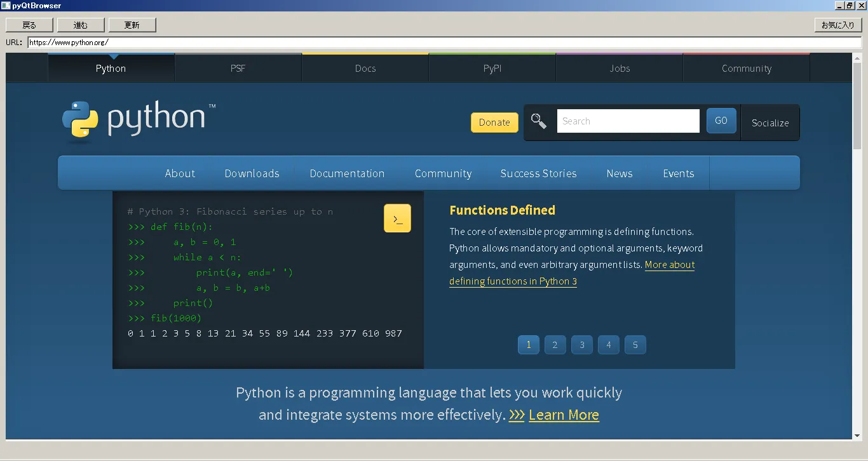Click the pyQtBrowser title bar icon

point(5,5)
